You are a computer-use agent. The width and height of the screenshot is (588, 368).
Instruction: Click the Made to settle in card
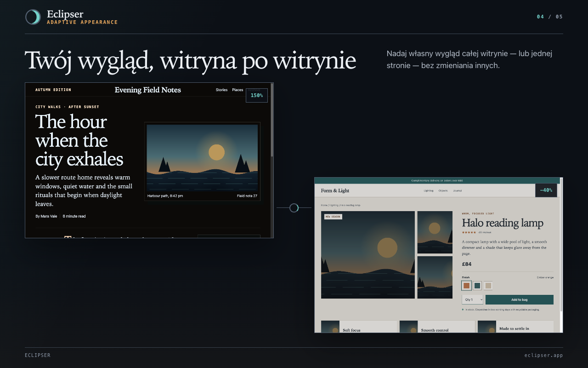coord(515,327)
